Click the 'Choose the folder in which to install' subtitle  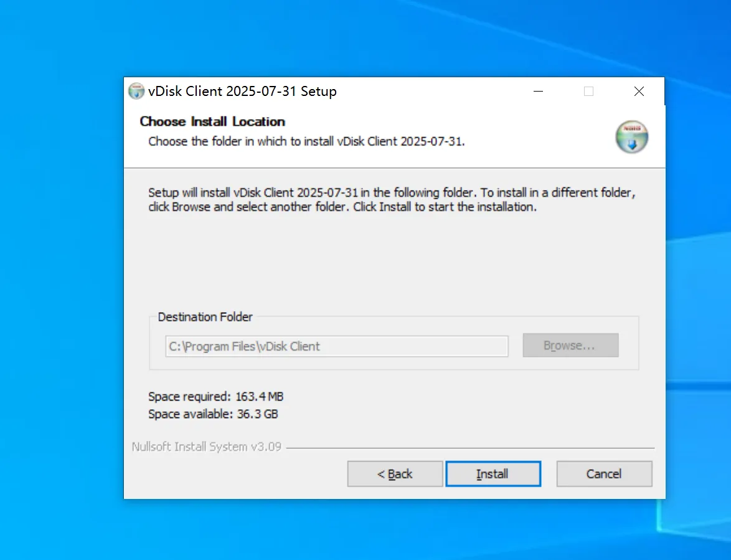point(307,141)
